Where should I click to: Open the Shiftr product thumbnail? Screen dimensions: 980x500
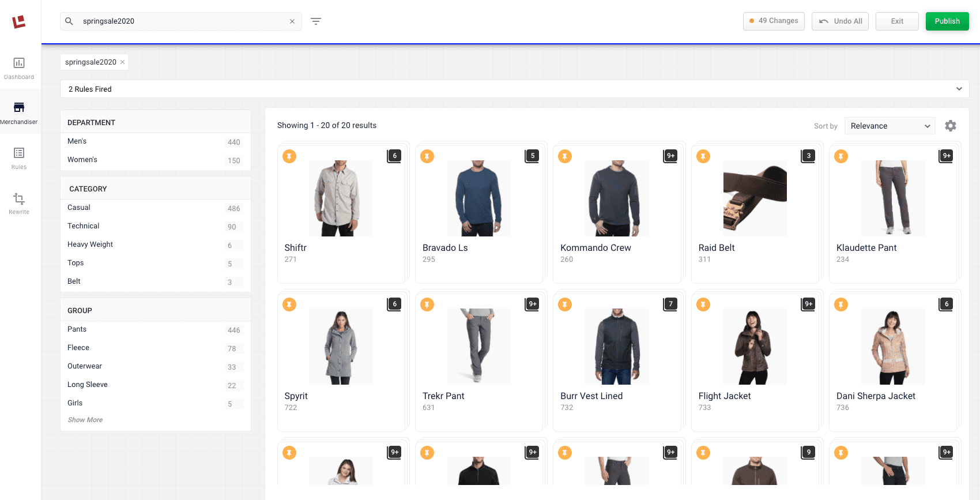[341, 198]
